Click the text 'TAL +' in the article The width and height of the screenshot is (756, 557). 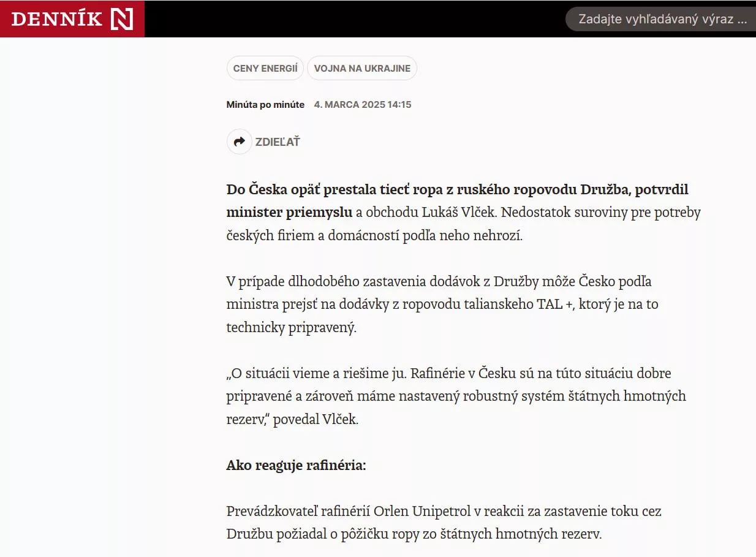tap(555, 305)
